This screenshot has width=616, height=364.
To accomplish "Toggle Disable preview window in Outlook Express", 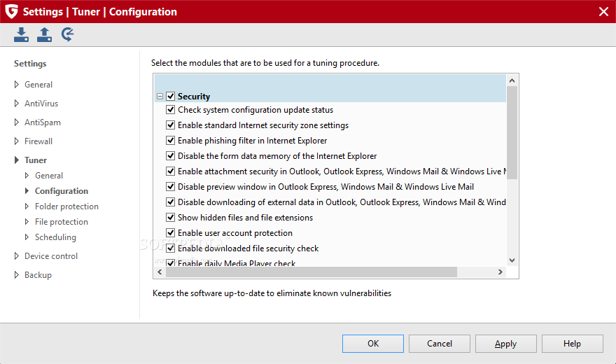I will 171,186.
